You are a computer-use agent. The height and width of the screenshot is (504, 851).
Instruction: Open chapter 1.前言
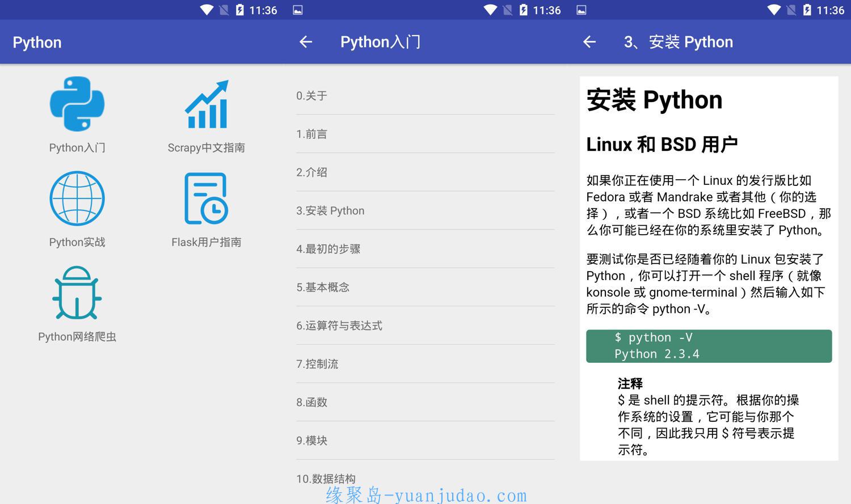pos(425,134)
